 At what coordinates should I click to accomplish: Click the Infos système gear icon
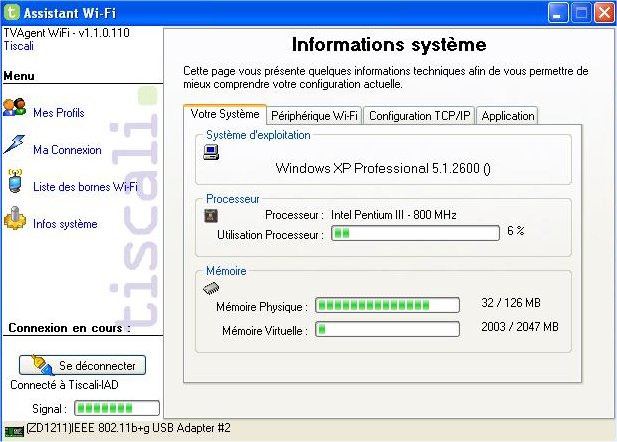(x=15, y=218)
